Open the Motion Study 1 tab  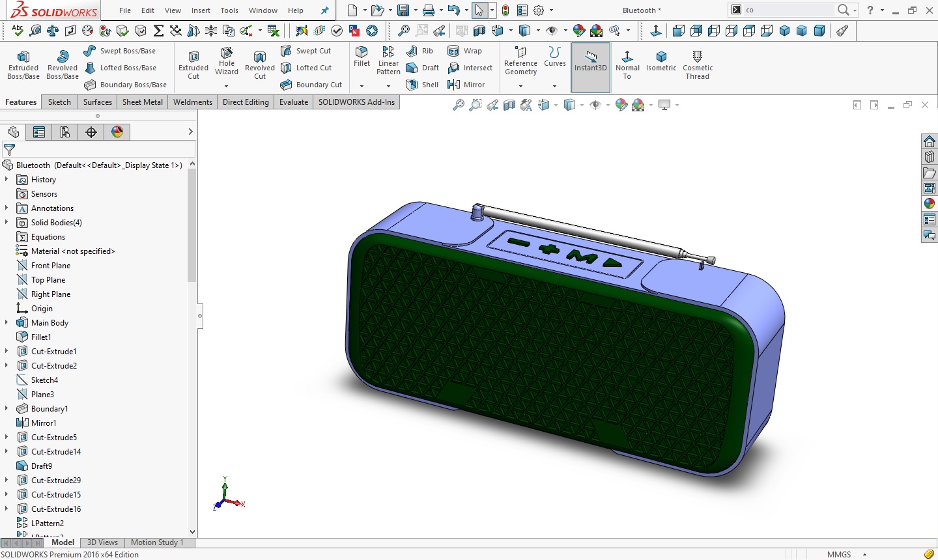point(157,542)
